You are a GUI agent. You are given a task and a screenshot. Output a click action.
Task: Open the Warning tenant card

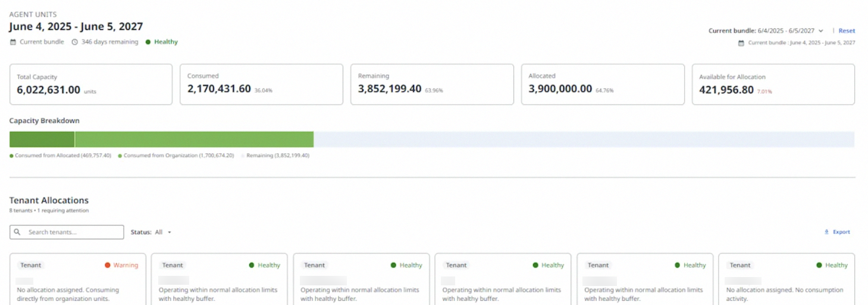click(x=77, y=279)
